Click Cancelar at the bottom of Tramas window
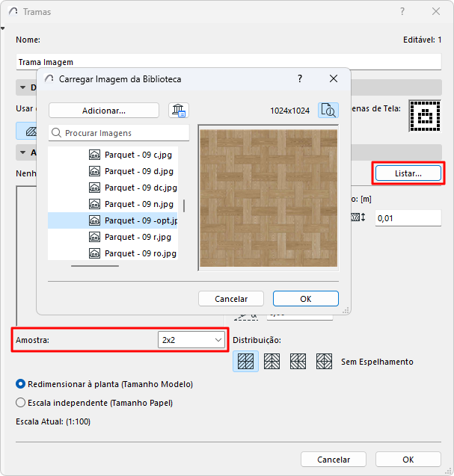 tap(334, 460)
